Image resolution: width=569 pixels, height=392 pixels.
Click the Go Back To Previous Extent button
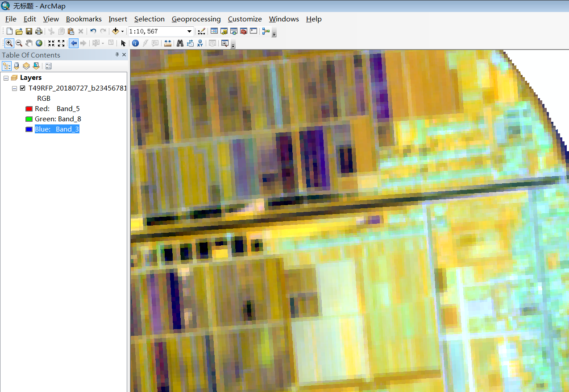[x=74, y=43]
